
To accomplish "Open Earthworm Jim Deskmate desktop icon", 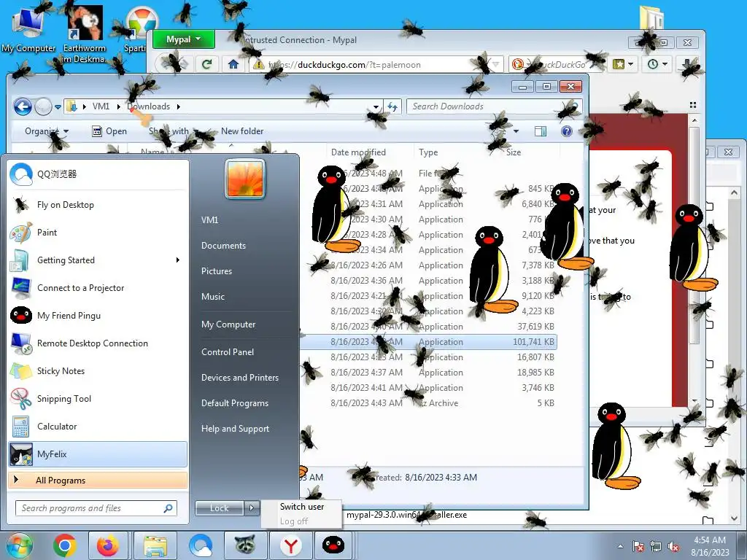I will point(85,34).
